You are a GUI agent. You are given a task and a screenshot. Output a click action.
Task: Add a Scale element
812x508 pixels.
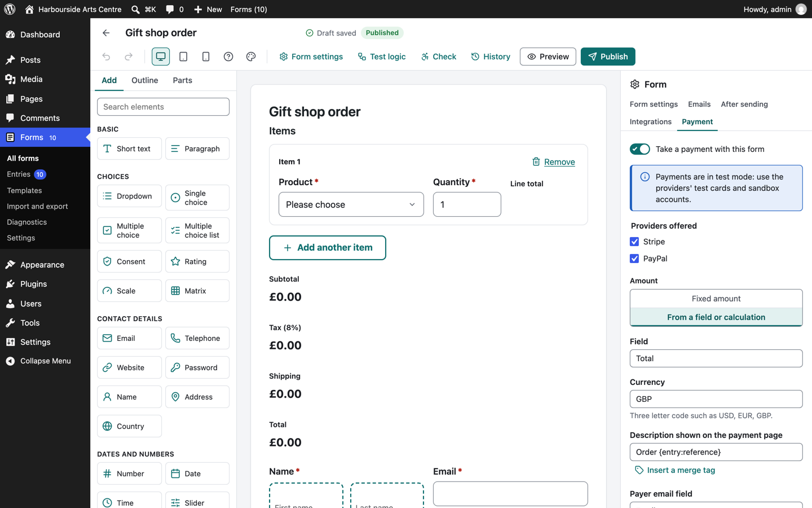point(129,291)
